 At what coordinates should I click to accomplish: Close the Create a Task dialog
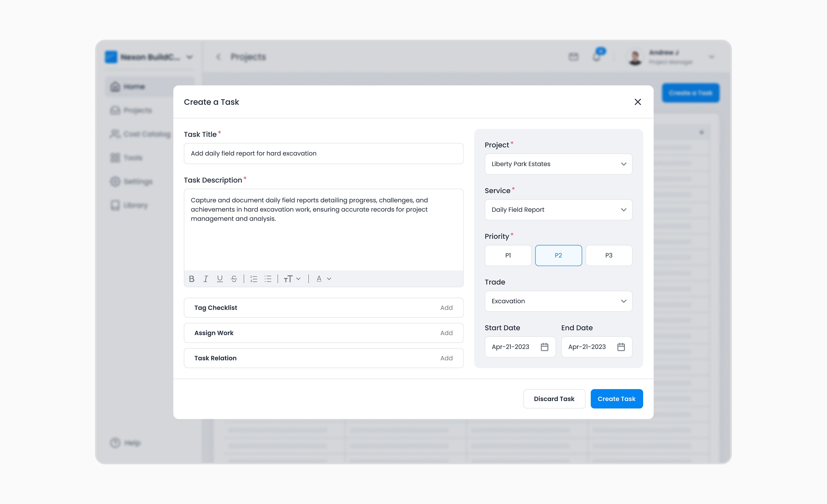(638, 102)
